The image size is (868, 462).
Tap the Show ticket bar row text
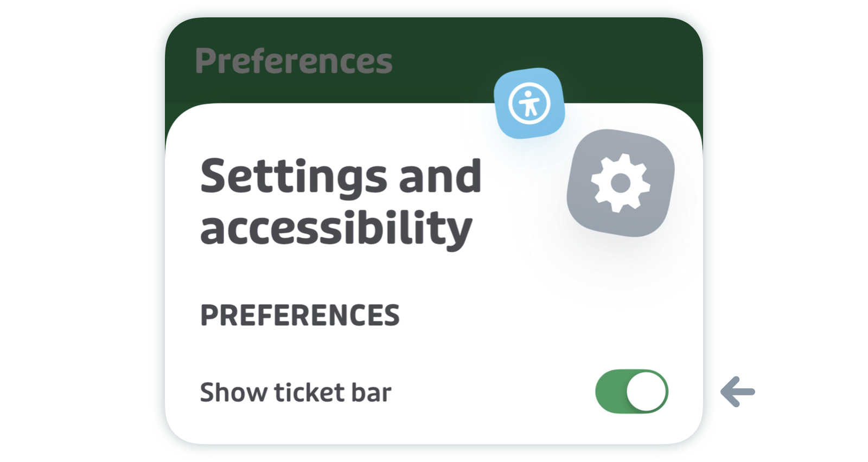tap(296, 392)
